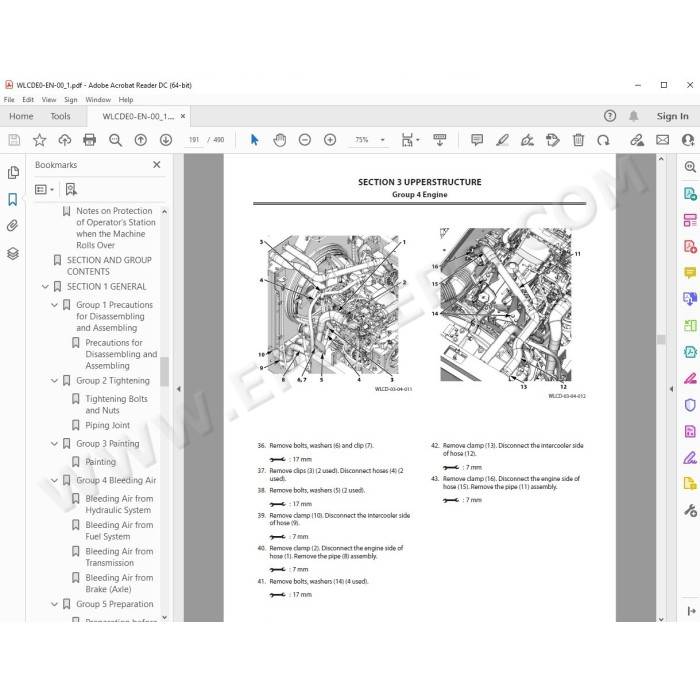The width and height of the screenshot is (700, 700).
Task: Collapse the left navigation pane arrow
Action: (179, 389)
